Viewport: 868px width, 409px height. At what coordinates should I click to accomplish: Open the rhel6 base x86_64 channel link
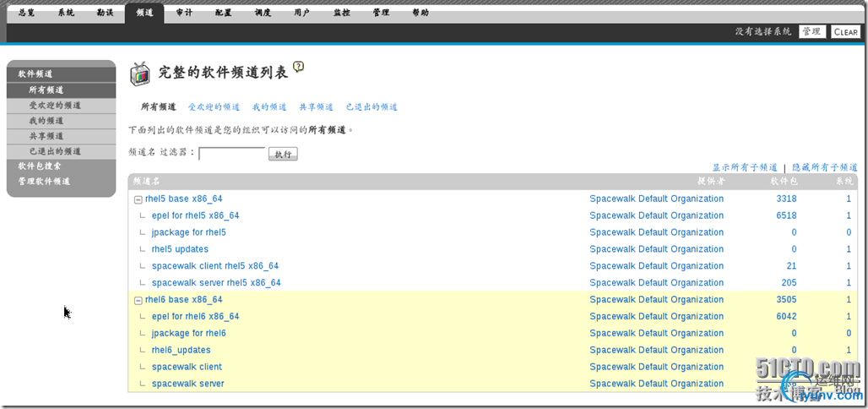click(x=184, y=299)
